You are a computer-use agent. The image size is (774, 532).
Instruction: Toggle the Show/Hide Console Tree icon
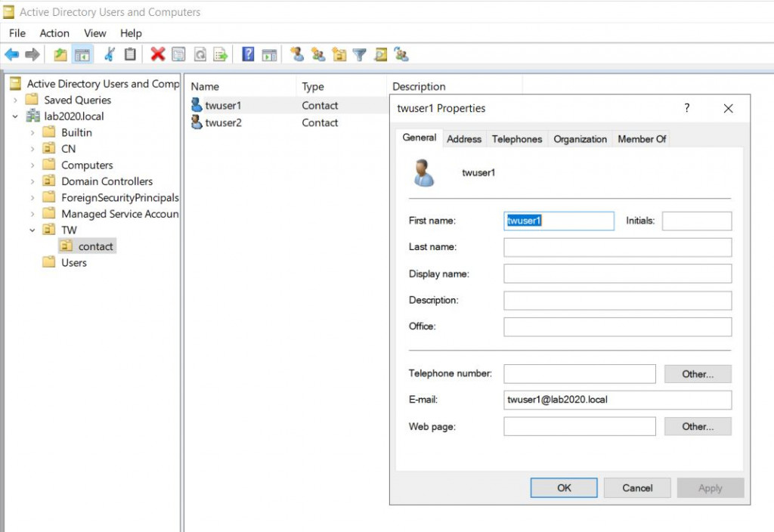click(82, 54)
